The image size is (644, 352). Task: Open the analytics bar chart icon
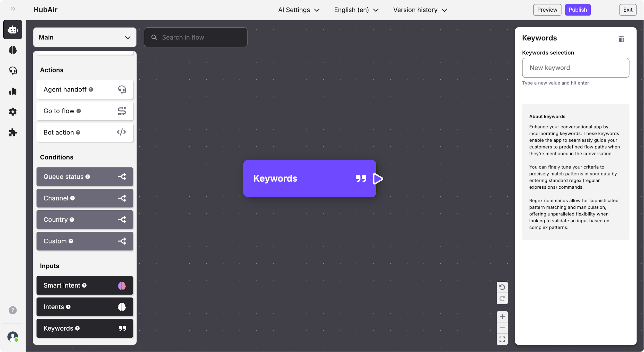tap(13, 91)
